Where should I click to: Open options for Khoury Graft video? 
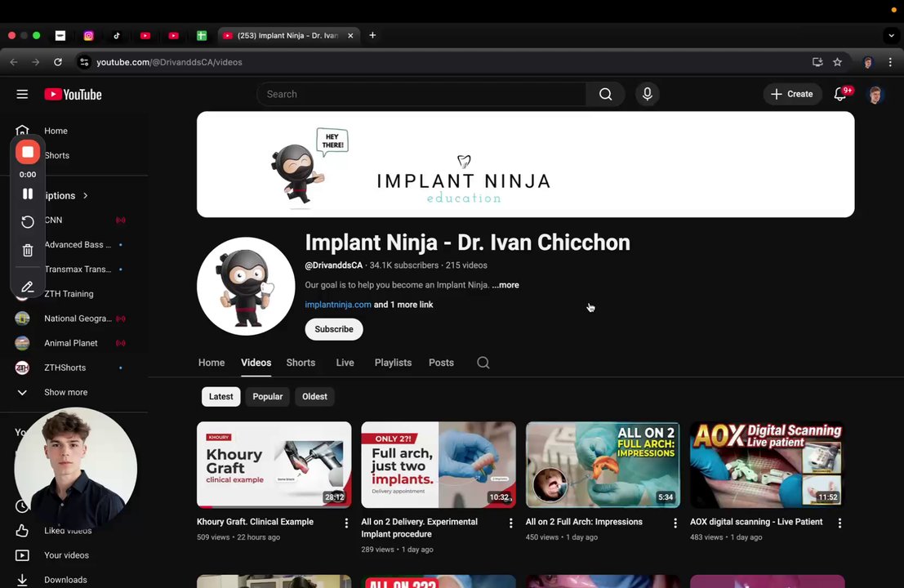pyautogui.click(x=346, y=523)
